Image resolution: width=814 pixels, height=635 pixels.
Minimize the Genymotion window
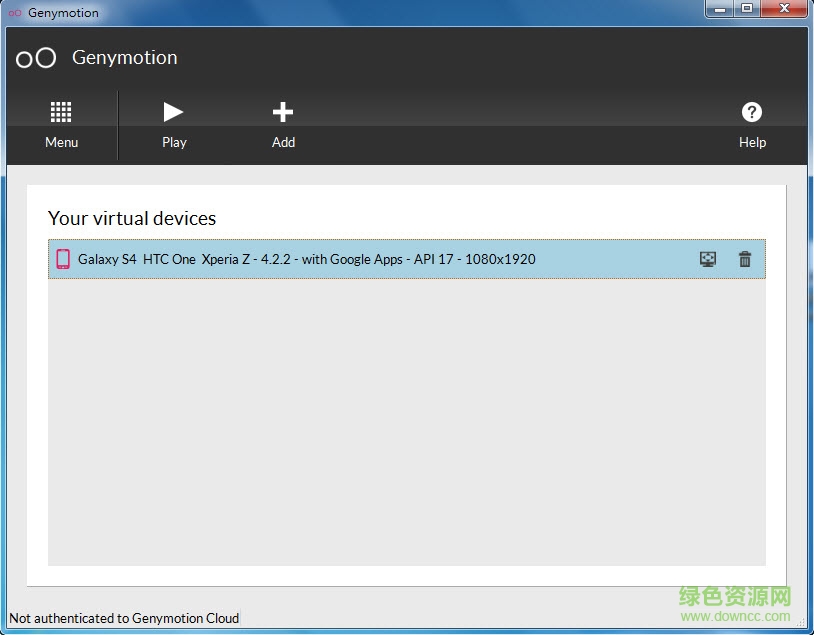(719, 9)
